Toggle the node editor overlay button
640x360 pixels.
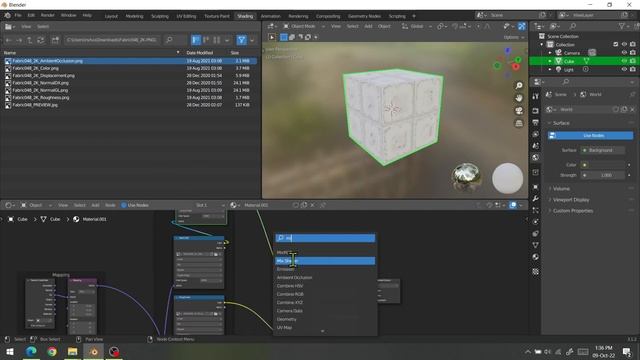click(x=513, y=205)
